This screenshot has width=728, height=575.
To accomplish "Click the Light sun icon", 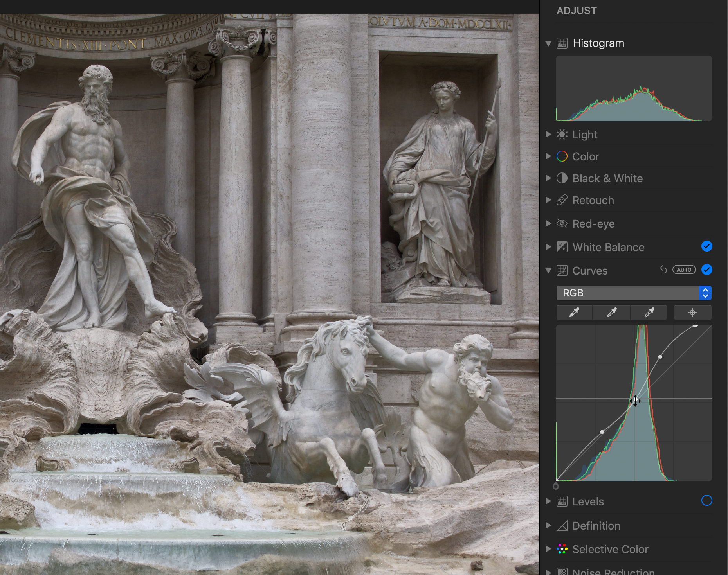I will [562, 135].
